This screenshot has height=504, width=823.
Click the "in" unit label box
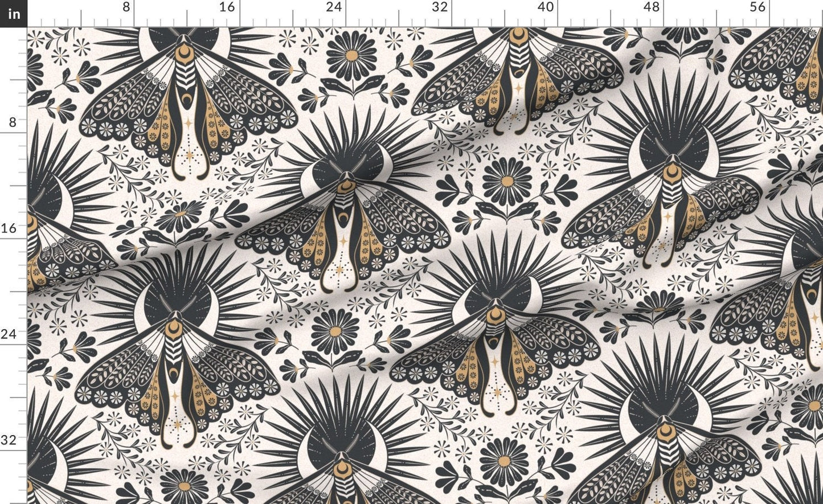click(x=14, y=14)
